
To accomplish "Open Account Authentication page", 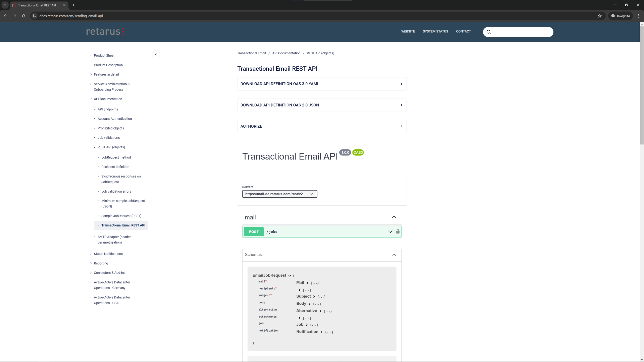I will 114,119.
